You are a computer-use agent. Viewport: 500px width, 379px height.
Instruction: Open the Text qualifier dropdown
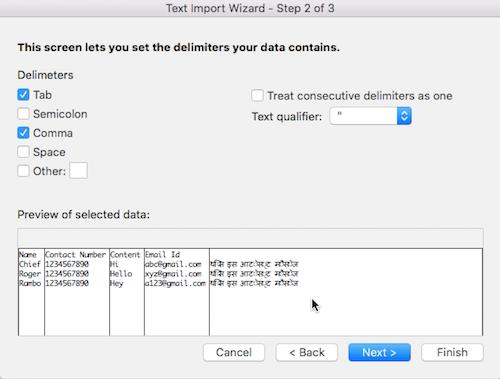pos(370,116)
